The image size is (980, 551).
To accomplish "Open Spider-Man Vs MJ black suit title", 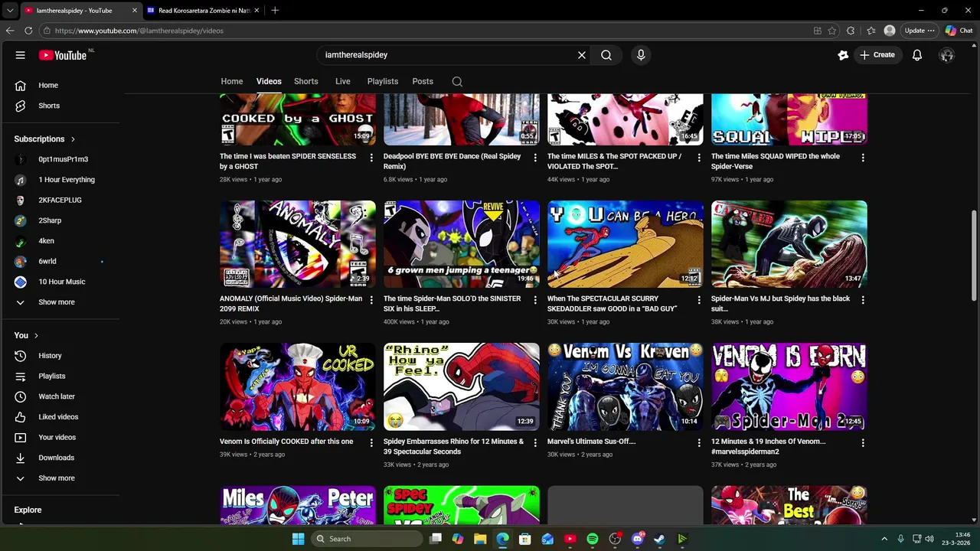I will [780, 304].
